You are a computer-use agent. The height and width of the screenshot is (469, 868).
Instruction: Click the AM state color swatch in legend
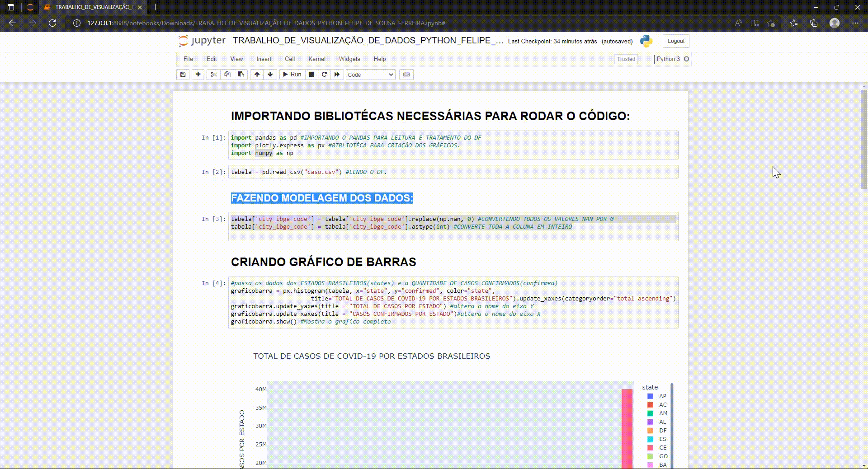(650, 413)
